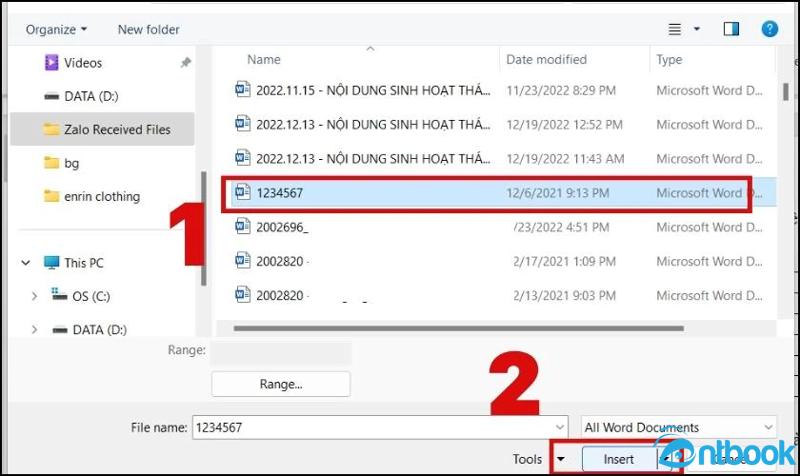Open the Organize dropdown menu
The image size is (800, 476).
point(56,30)
